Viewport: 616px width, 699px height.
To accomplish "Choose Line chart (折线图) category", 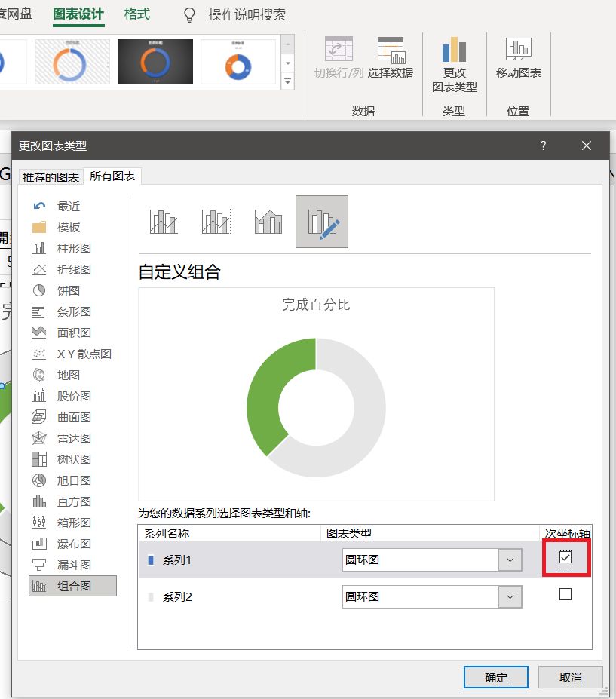I will pyautogui.click(x=72, y=269).
